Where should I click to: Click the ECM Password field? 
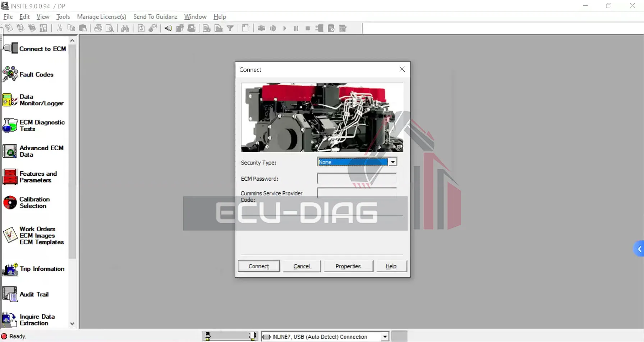coord(357,179)
